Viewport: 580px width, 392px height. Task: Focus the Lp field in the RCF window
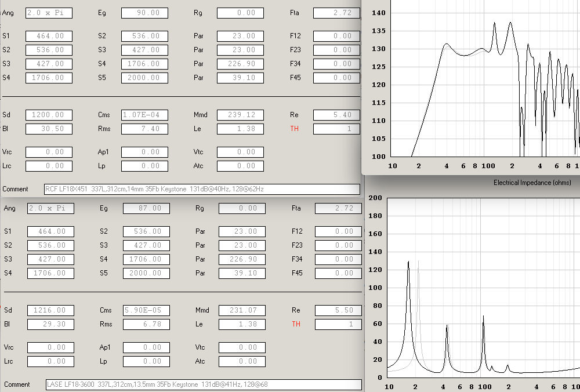144,166
